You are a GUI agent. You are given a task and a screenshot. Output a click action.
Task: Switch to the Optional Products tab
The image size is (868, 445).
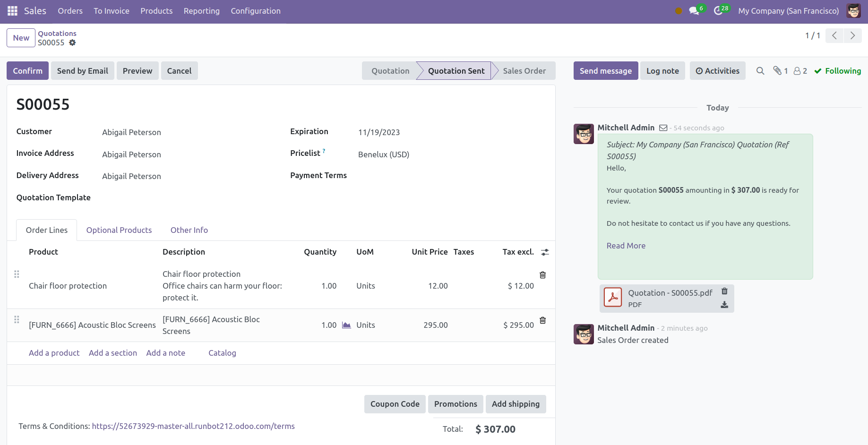pos(119,230)
